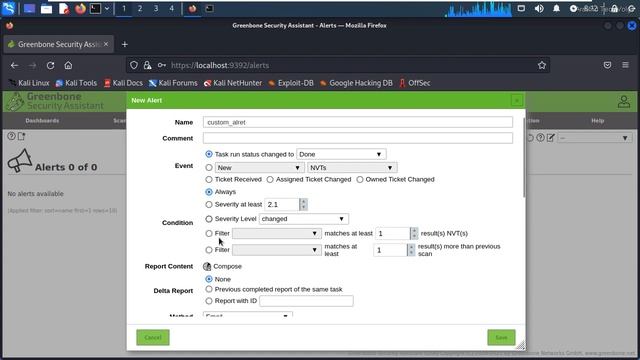Select None for Delta Report
The height and width of the screenshot is (360, 640).
click(x=209, y=279)
